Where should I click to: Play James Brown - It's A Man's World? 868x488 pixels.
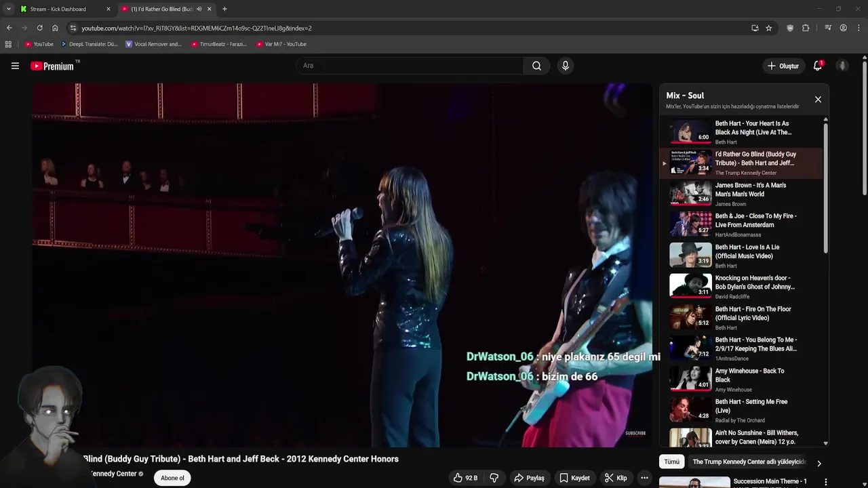[742, 194]
